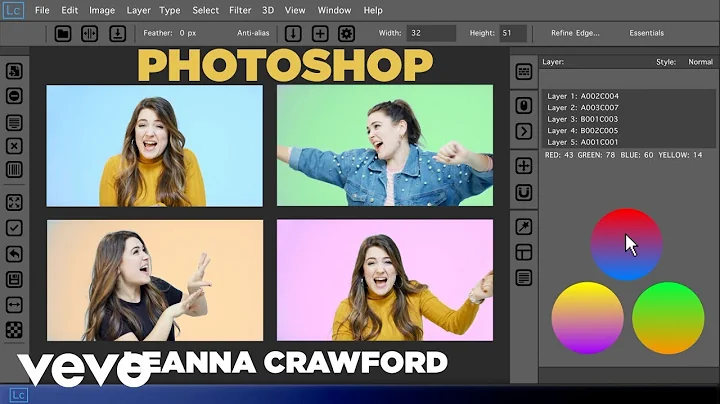Viewport: 720px width, 404px height.
Task: Select the document import tool in left toolbar
Action: pyautogui.click(x=14, y=71)
